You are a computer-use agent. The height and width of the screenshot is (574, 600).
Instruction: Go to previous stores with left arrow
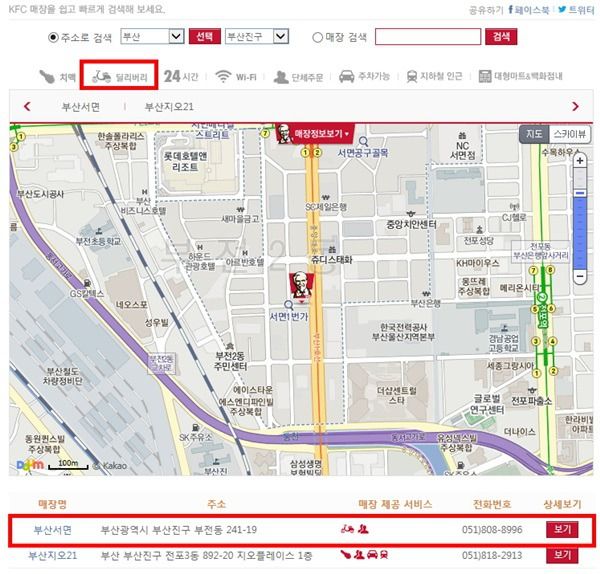[x=27, y=106]
